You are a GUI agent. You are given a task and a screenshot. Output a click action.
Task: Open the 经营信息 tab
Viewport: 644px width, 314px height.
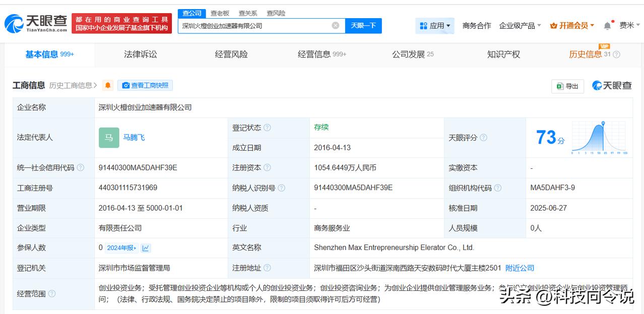click(322, 54)
